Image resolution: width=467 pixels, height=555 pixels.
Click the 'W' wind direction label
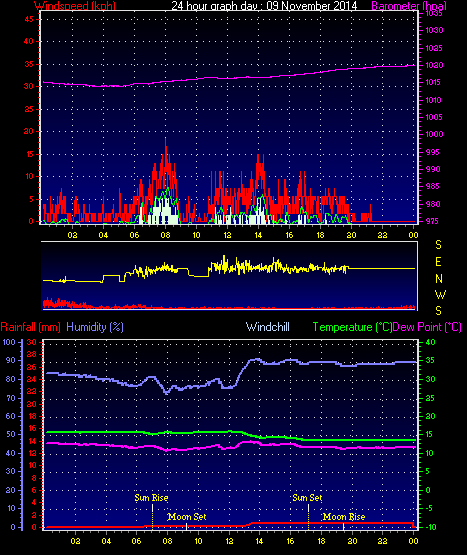(440, 294)
